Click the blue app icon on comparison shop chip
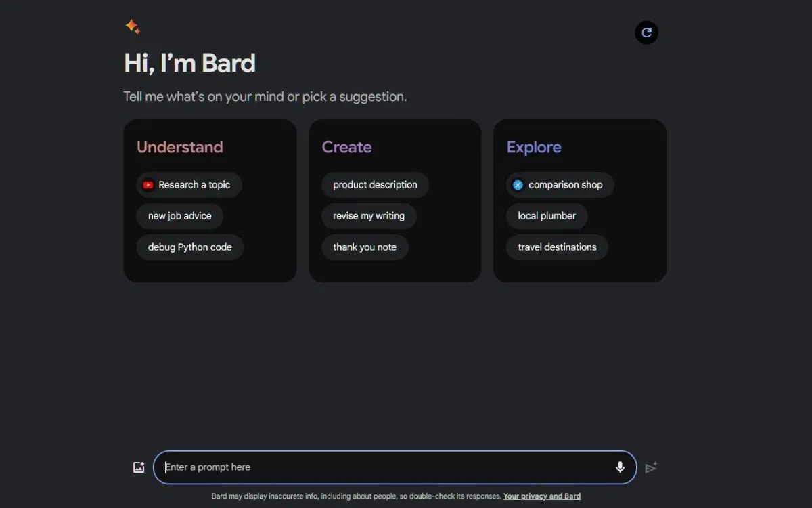Viewport: 812px width, 508px height. pos(517,184)
